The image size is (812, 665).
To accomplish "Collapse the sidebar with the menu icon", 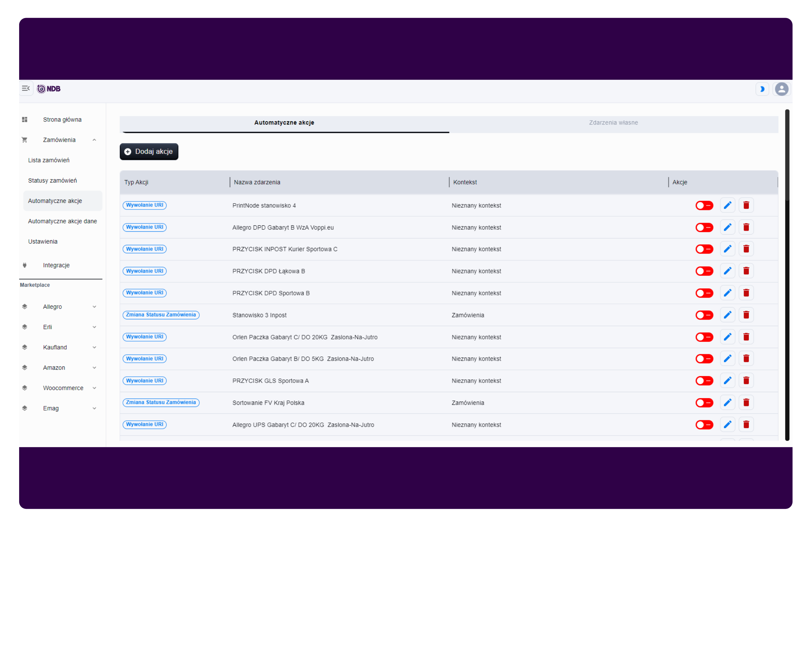I will tap(26, 88).
